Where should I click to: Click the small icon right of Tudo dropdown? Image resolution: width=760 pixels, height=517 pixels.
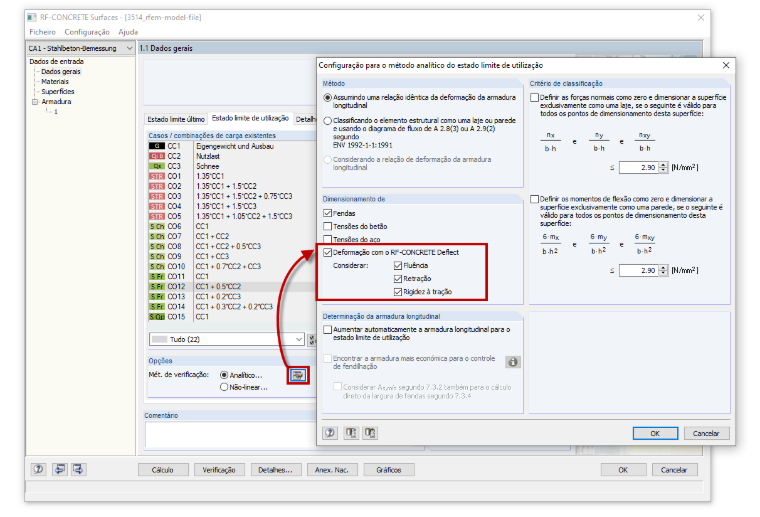312,340
